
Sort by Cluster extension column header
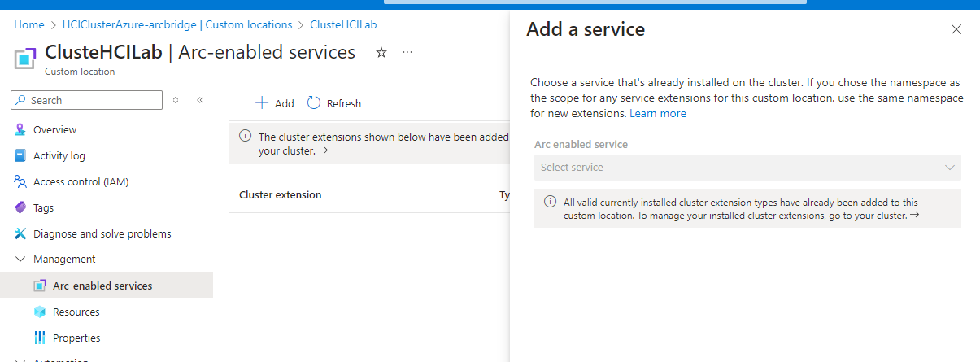(280, 194)
